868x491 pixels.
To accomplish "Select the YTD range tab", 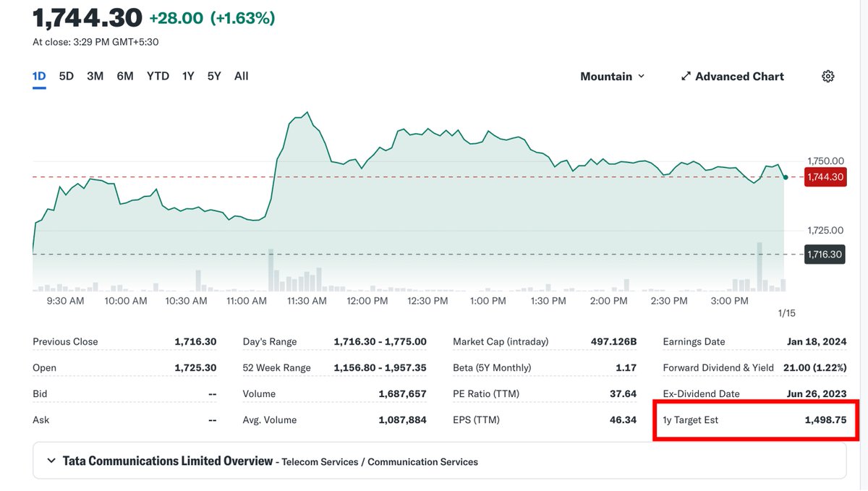I will (x=158, y=76).
